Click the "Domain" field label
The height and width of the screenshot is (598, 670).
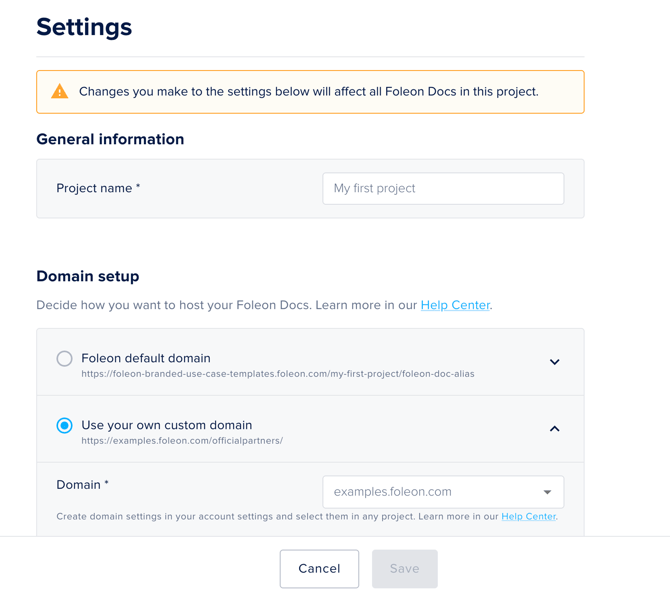tap(82, 485)
